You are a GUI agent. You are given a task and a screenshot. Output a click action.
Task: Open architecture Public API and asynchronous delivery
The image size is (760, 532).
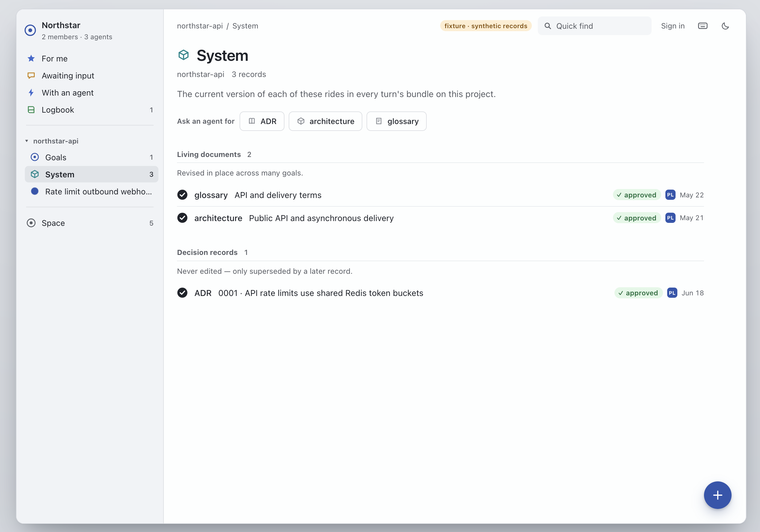[x=440, y=218]
